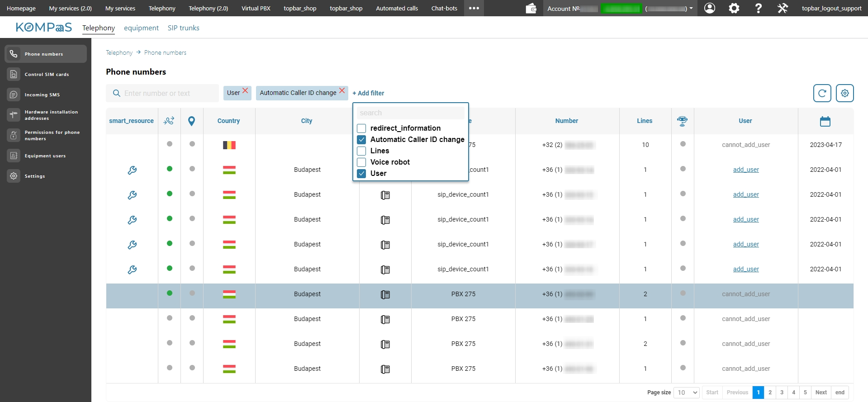The width and height of the screenshot is (868, 402).
Task: Open Equipment users sidebar icon
Action: [14, 156]
